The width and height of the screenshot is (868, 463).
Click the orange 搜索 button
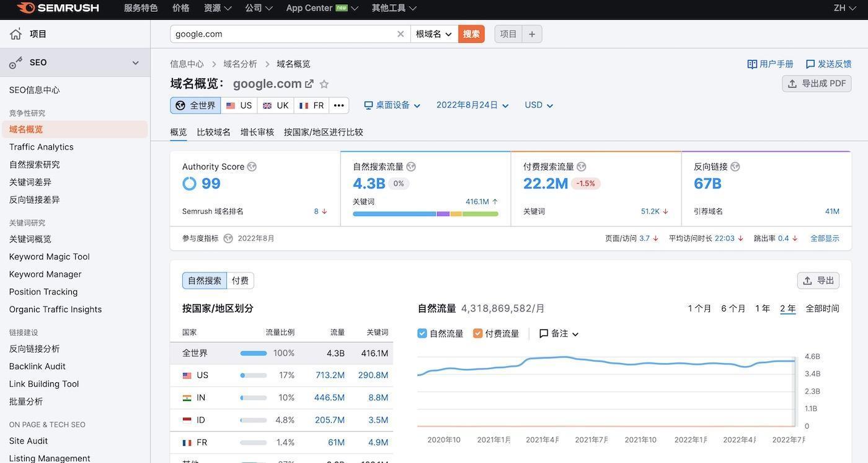tap(471, 34)
